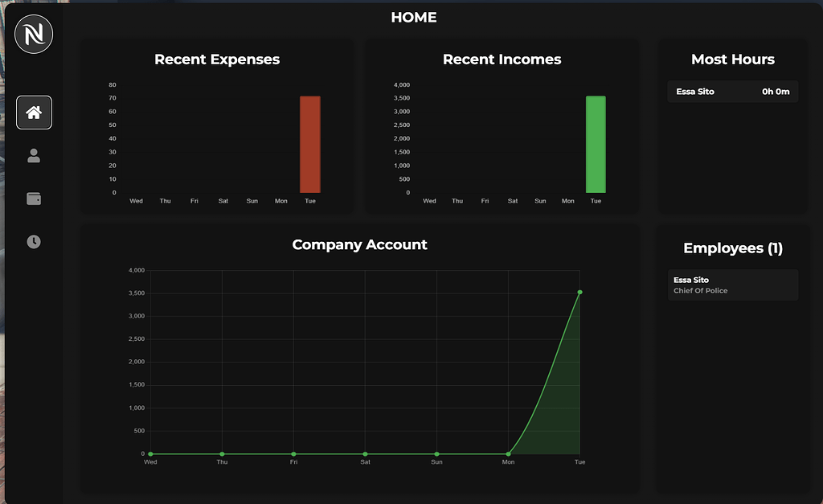Click the Most Hours panel title

(x=732, y=59)
